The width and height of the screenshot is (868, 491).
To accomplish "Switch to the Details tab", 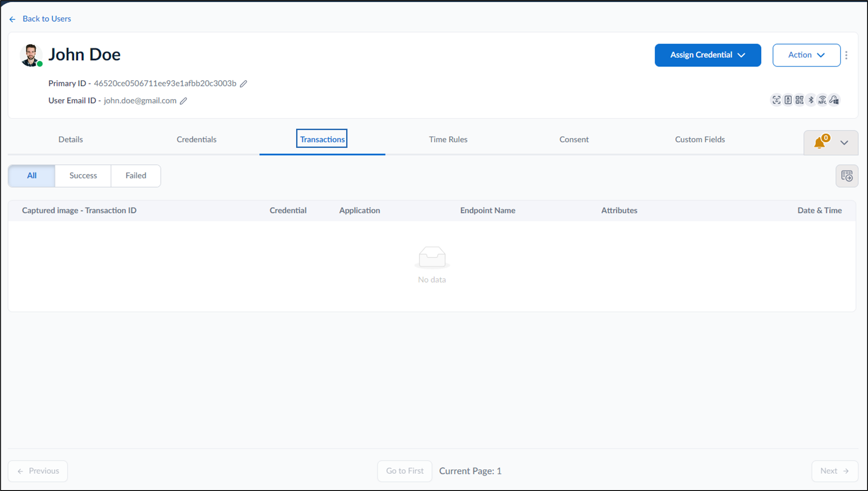I will click(x=70, y=139).
